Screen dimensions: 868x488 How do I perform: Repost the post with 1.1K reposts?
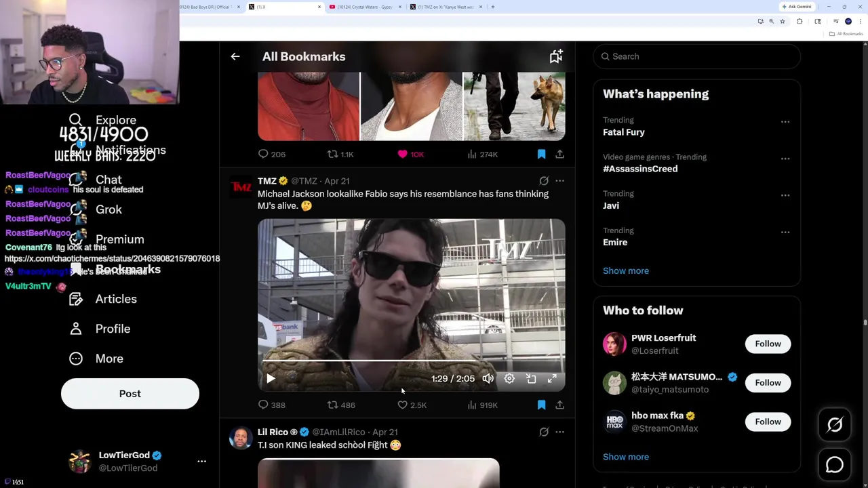[340, 155]
